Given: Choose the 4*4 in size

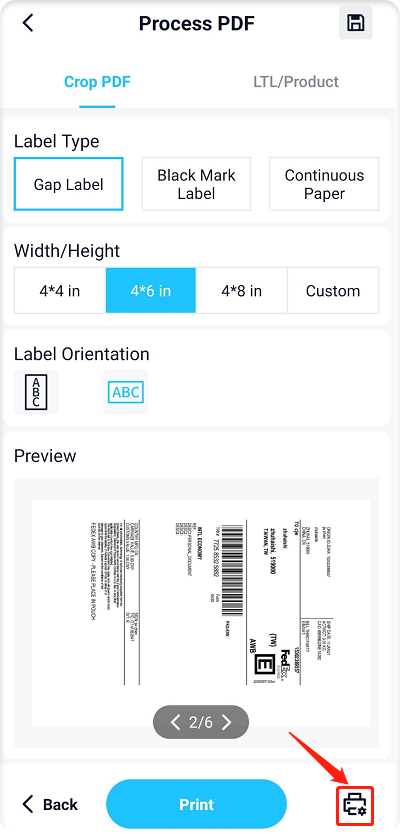Looking at the screenshot, I should point(60,290).
